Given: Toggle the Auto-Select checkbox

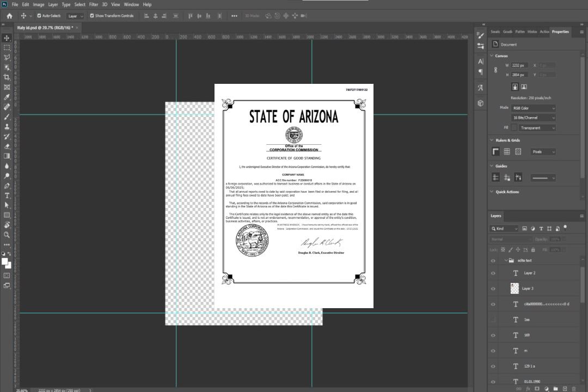Looking at the screenshot, I should (x=39, y=16).
